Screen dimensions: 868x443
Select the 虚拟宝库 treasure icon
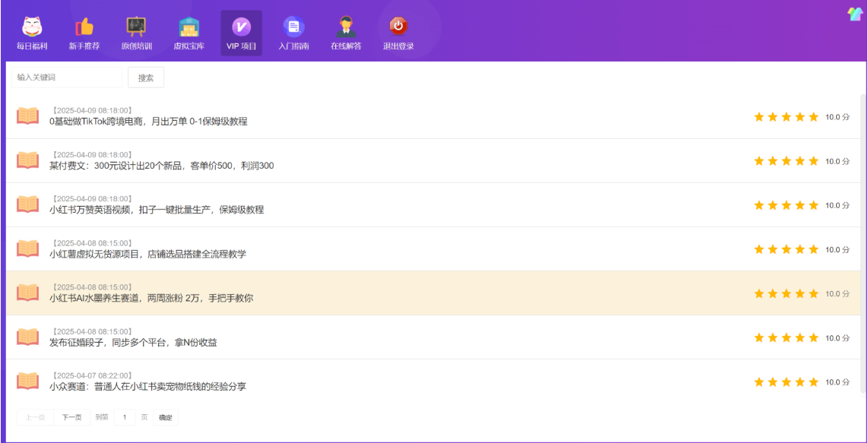[x=188, y=27]
